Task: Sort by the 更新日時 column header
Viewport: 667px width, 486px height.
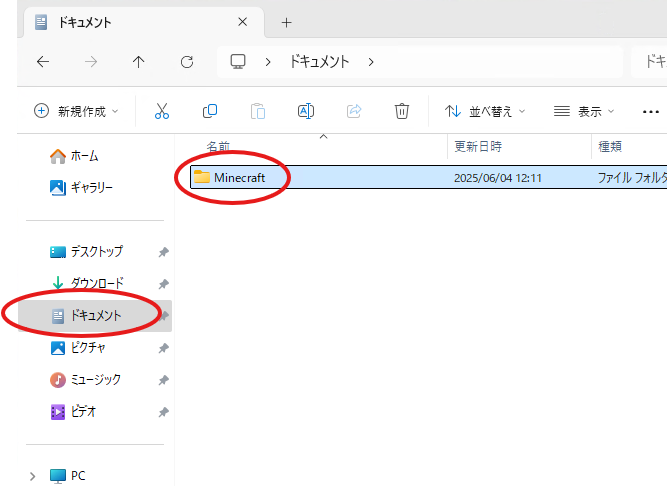Action: click(478, 147)
